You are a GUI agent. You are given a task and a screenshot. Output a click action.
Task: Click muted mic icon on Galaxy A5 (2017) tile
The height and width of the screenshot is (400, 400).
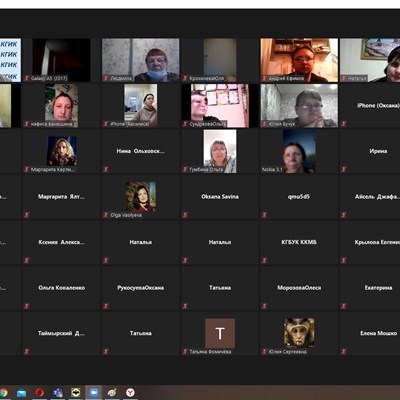click(x=27, y=78)
